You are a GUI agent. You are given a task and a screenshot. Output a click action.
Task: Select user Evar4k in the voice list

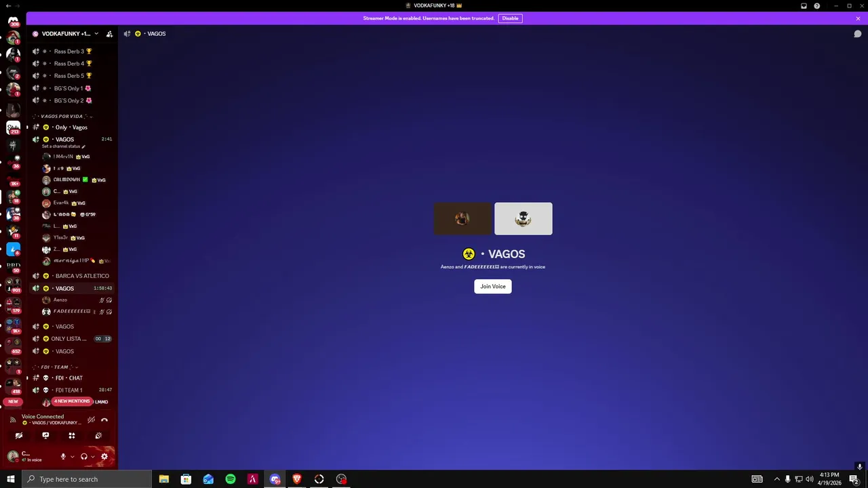77,203
